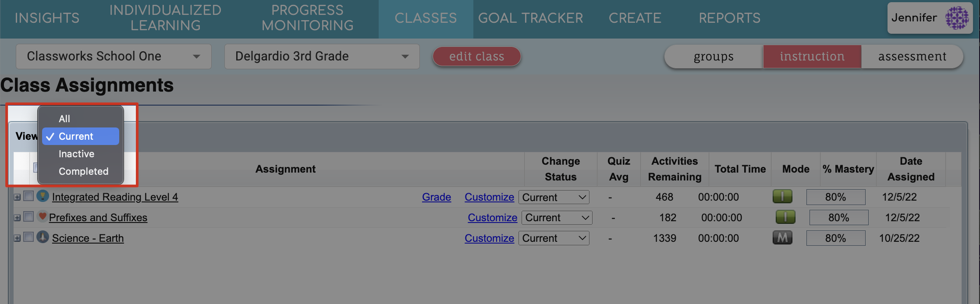Open the Classworks School One dropdown

pyautogui.click(x=113, y=56)
